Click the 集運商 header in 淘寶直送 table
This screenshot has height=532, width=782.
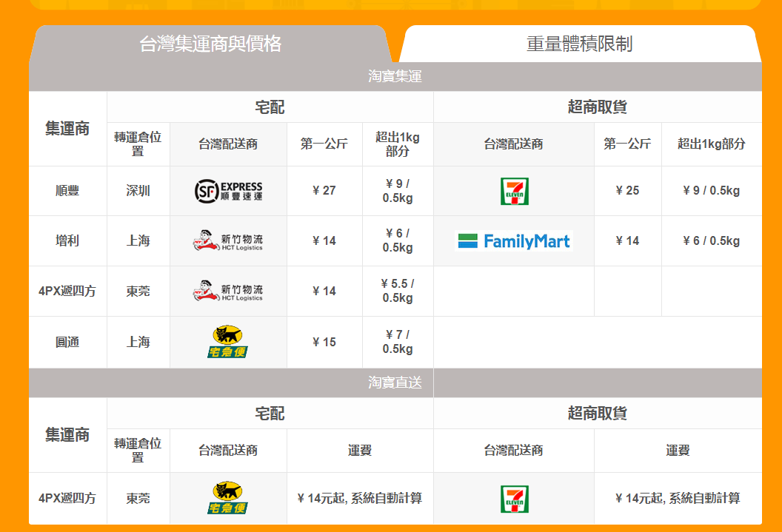click(67, 435)
